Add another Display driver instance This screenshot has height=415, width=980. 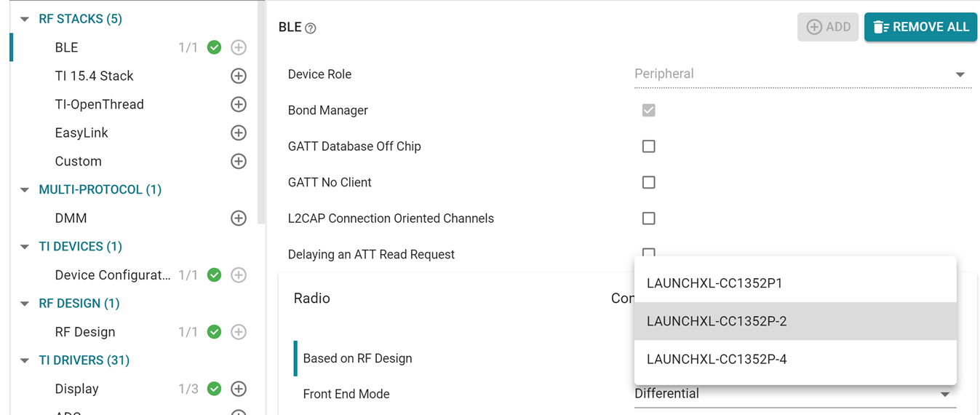click(238, 389)
